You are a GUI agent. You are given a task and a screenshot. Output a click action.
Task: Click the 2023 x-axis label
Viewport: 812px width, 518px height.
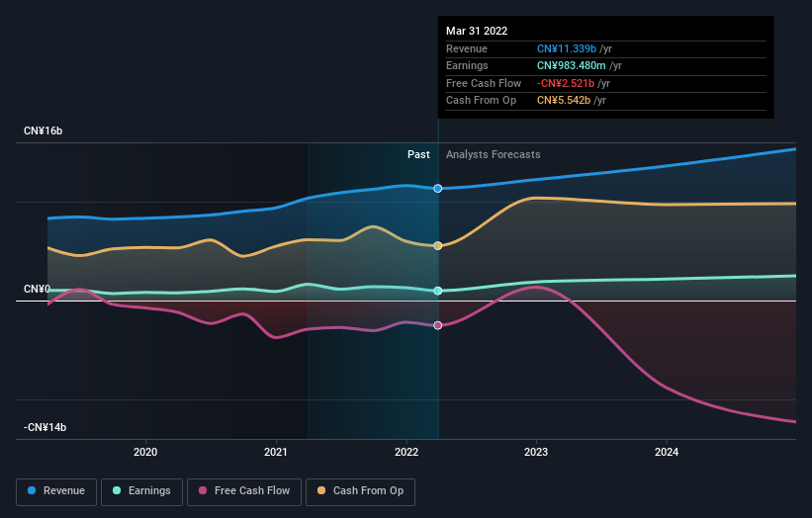(x=536, y=452)
